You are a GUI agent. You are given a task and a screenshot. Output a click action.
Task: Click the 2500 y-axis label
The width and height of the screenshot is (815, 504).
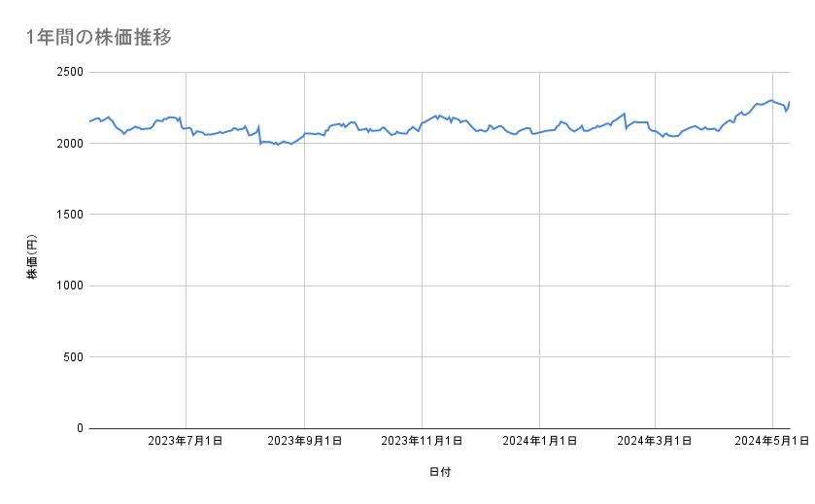click(67, 72)
